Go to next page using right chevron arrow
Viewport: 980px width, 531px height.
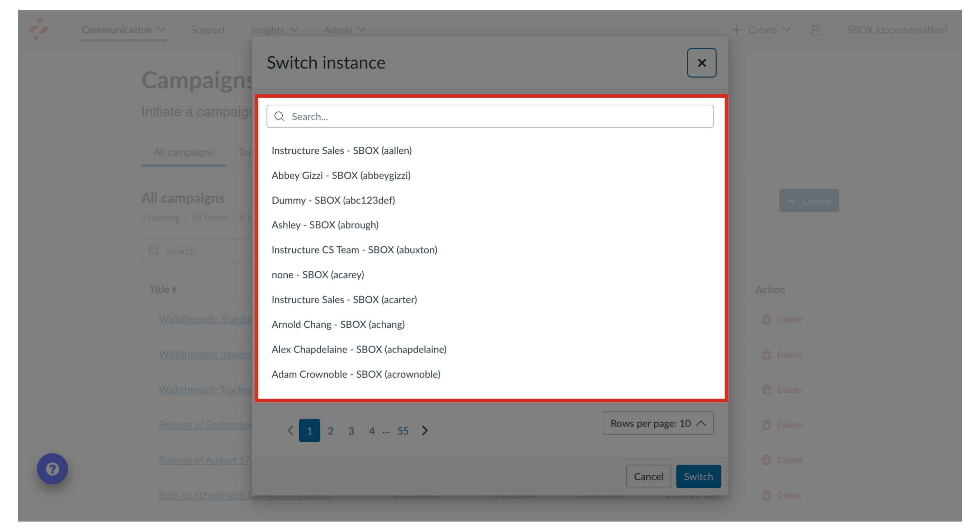point(425,430)
